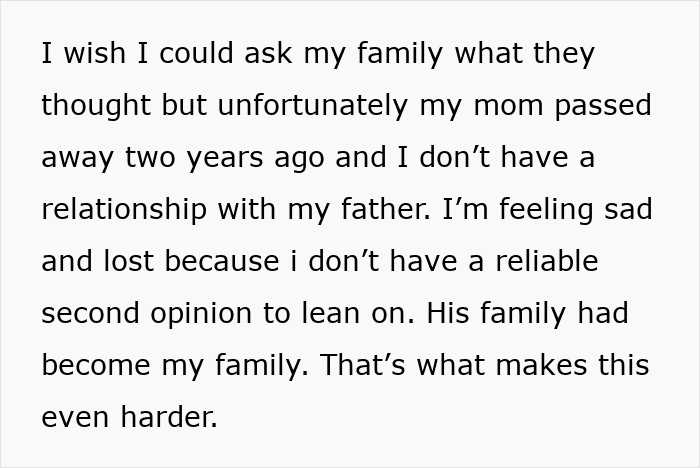The height and width of the screenshot is (468, 700).
Task: Click on the word "second"
Action: coord(92,314)
